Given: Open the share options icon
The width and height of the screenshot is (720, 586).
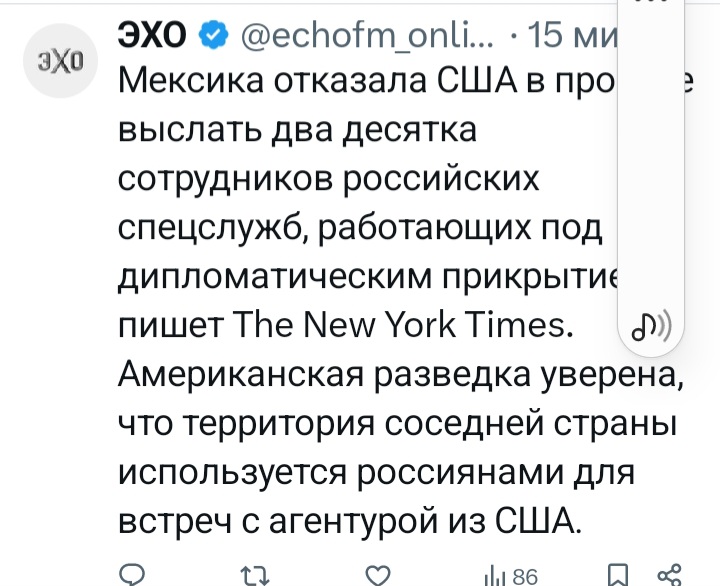Looking at the screenshot, I should [667, 575].
